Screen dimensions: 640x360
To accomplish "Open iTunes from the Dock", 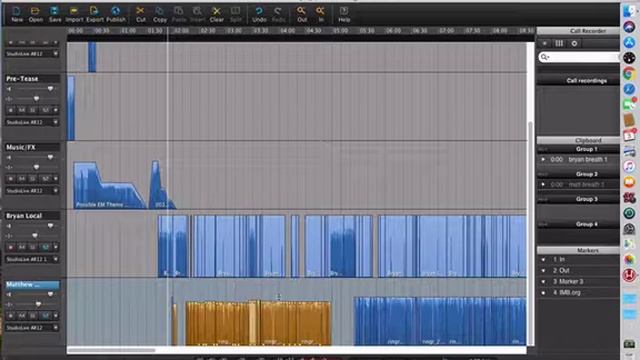I will [629, 166].
